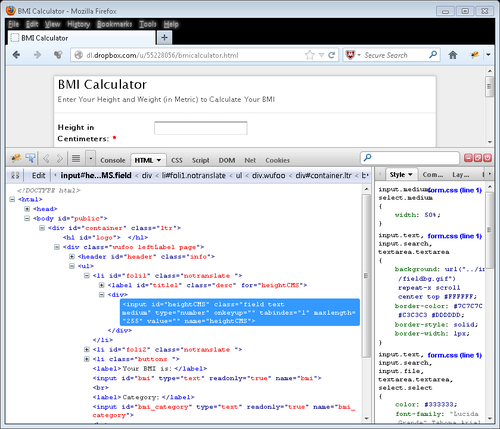Open the Firebug toolbar options dropdown

coord(91,158)
